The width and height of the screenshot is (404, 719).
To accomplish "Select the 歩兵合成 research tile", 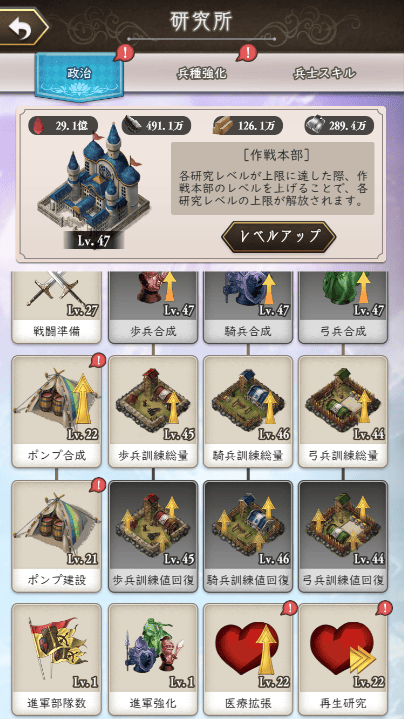I will (153, 307).
